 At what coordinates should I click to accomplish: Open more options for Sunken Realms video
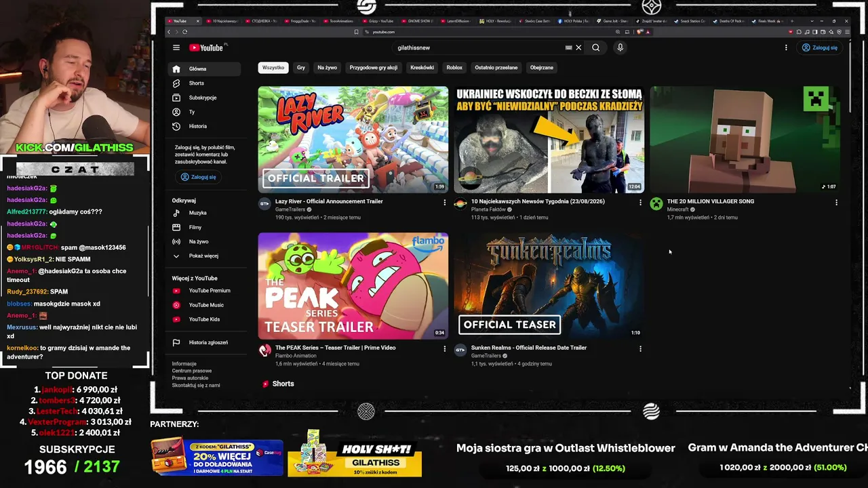(x=640, y=348)
